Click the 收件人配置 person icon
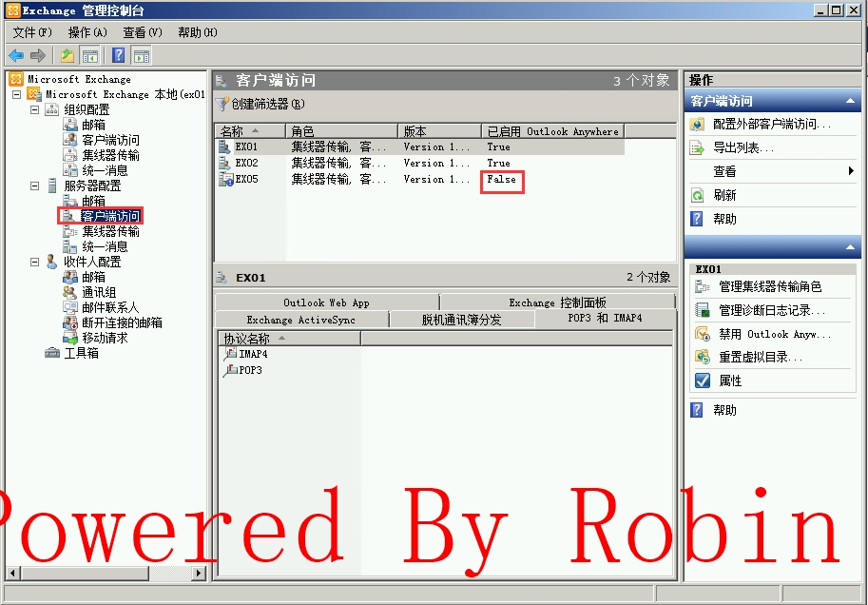 coord(51,262)
